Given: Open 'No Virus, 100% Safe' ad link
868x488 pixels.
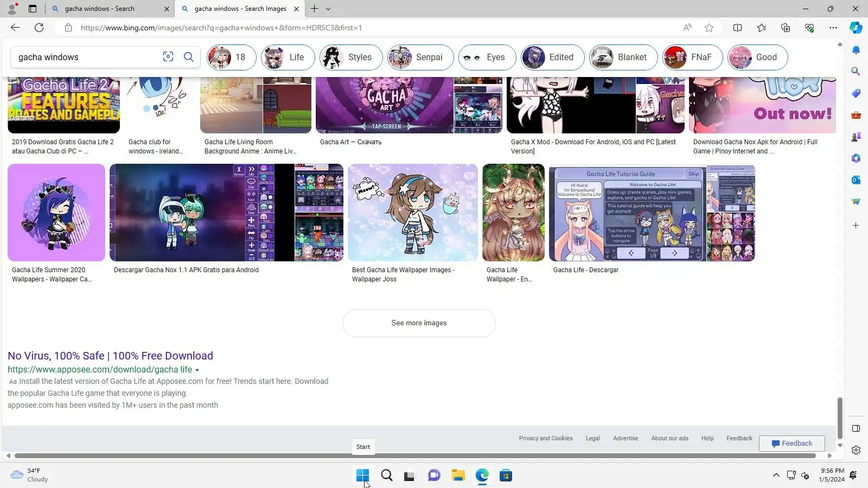Looking at the screenshot, I should (x=110, y=356).
